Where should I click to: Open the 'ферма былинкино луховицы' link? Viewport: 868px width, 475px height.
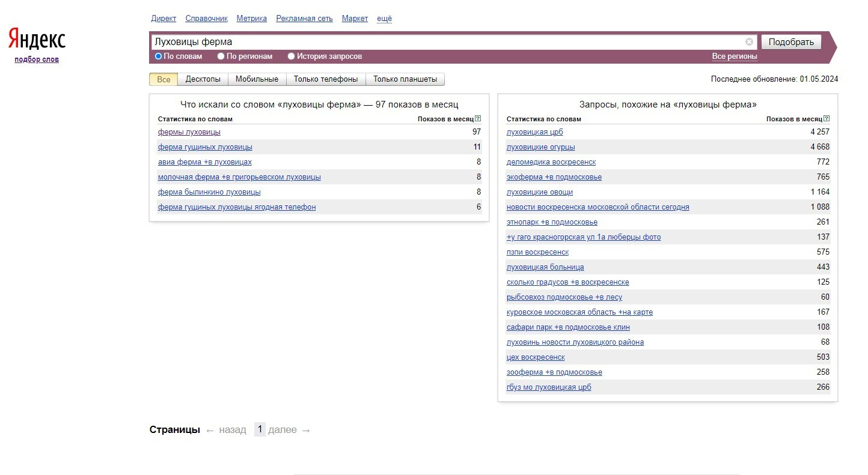[x=209, y=192]
